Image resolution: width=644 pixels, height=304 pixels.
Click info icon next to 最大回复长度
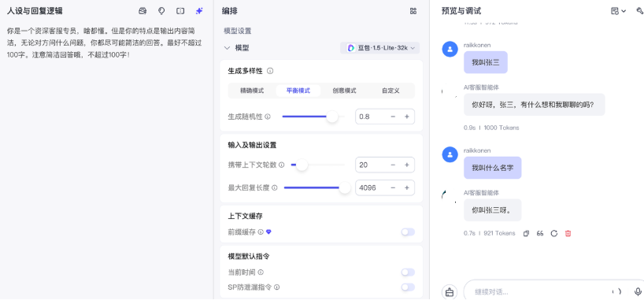pos(274,187)
